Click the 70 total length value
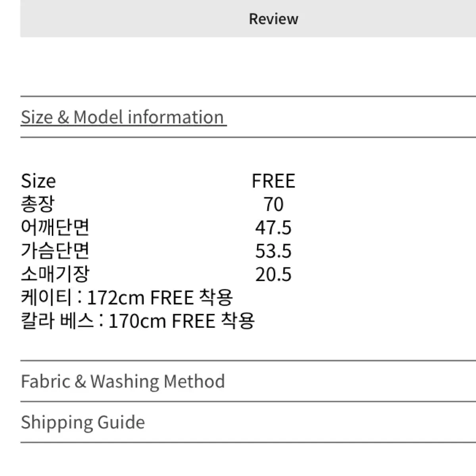Viewport: 476px width, 476px height. pyautogui.click(x=273, y=204)
